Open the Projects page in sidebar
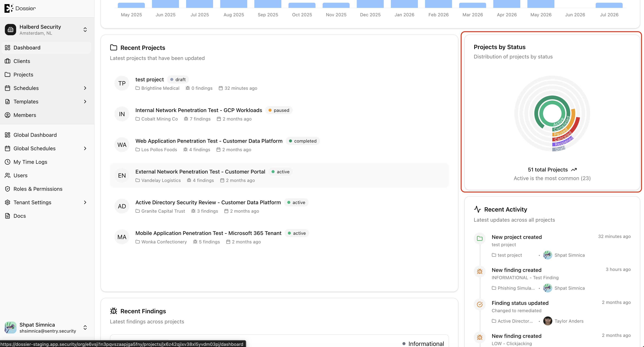644x347 pixels. (46, 74)
